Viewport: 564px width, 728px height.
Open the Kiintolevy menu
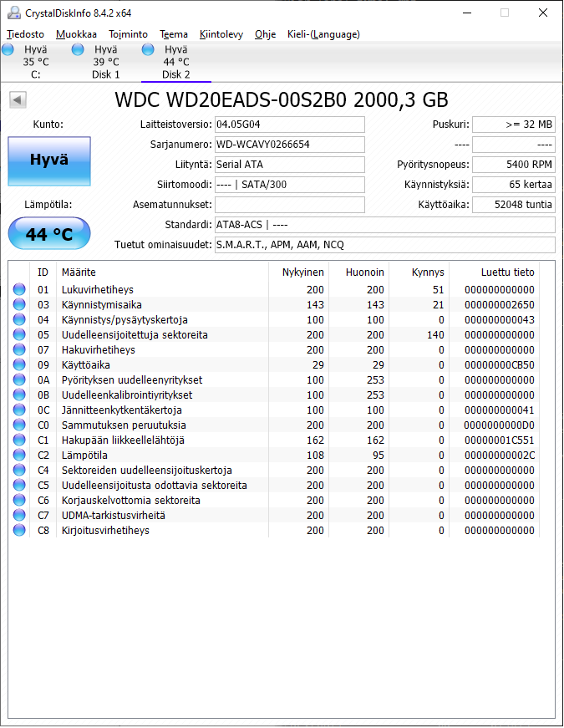221,34
